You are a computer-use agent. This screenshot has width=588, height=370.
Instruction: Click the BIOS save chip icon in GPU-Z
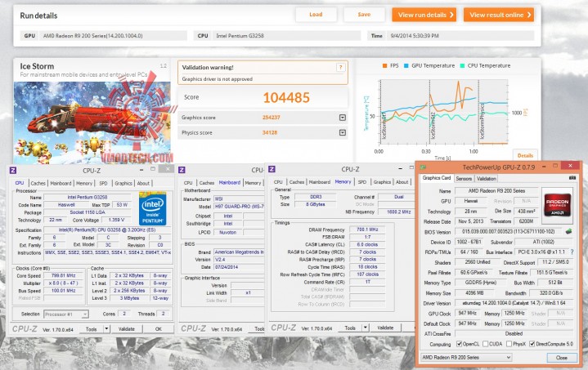pyautogui.click(x=569, y=231)
